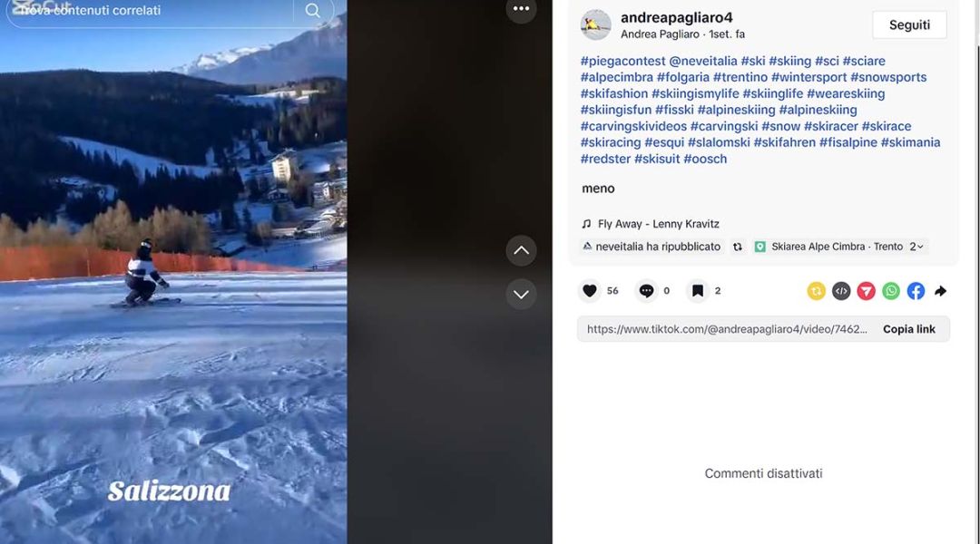Image resolution: width=980 pixels, height=544 pixels.
Task: Search related content magnifier icon
Action: pos(312,10)
